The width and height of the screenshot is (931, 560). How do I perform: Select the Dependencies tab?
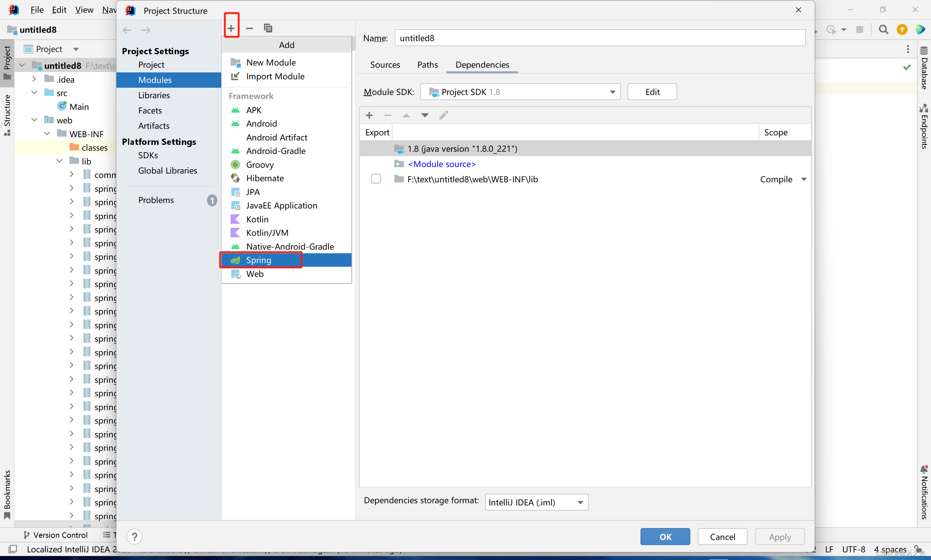point(482,64)
